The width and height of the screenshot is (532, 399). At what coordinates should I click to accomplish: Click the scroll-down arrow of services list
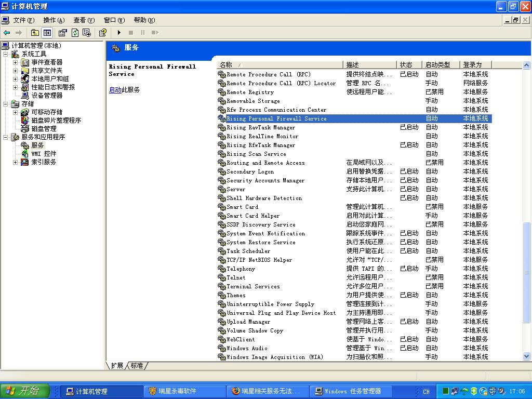tap(526, 356)
